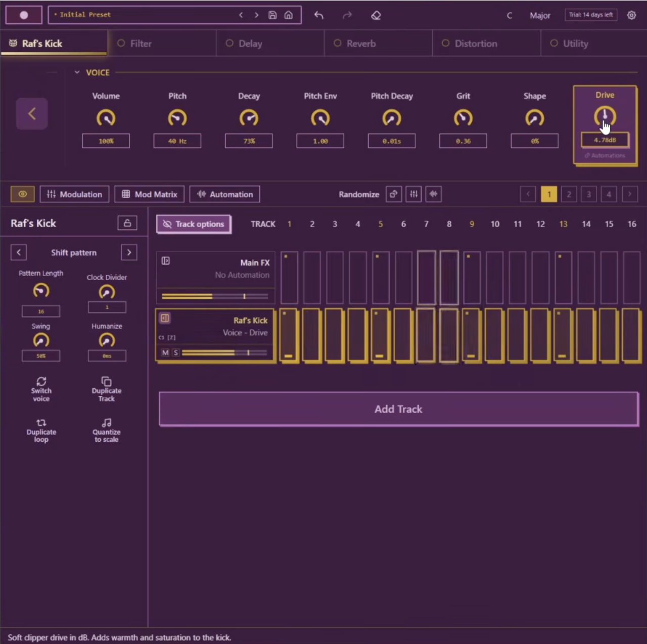Click the Main FX volume slider

tap(215, 296)
